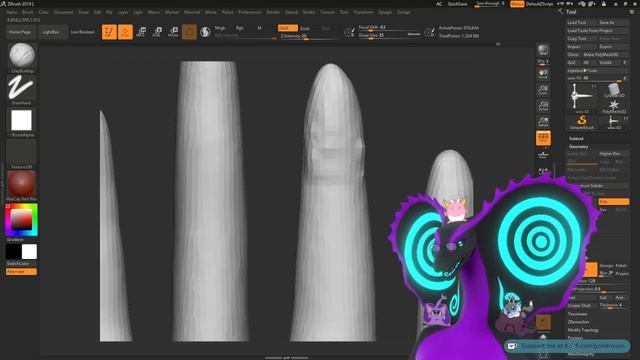Viewport: 640px width, 360px height.
Task: Click the Make PolyMesh3D button
Action: click(x=605, y=55)
